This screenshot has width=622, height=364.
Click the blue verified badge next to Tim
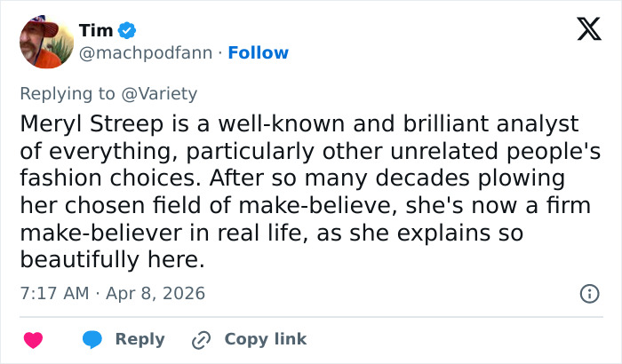127,31
